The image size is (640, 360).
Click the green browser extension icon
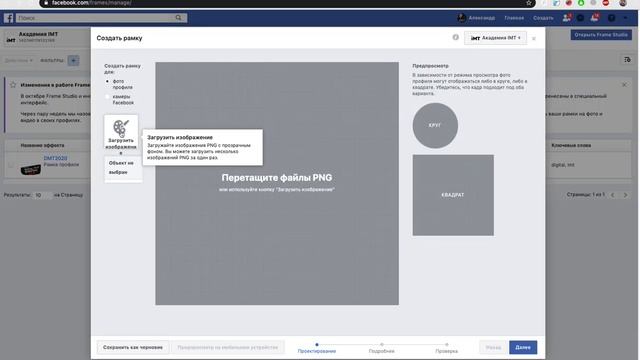581,3
